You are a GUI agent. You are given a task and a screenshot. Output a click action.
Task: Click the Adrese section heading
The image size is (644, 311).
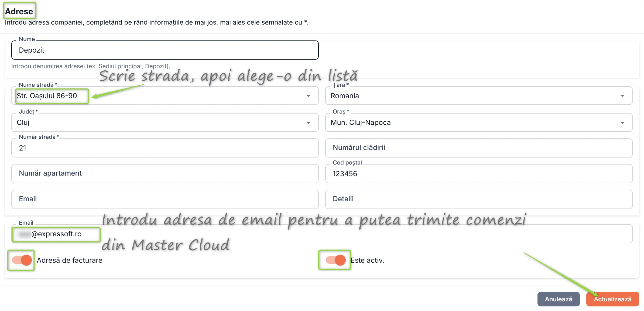[19, 11]
